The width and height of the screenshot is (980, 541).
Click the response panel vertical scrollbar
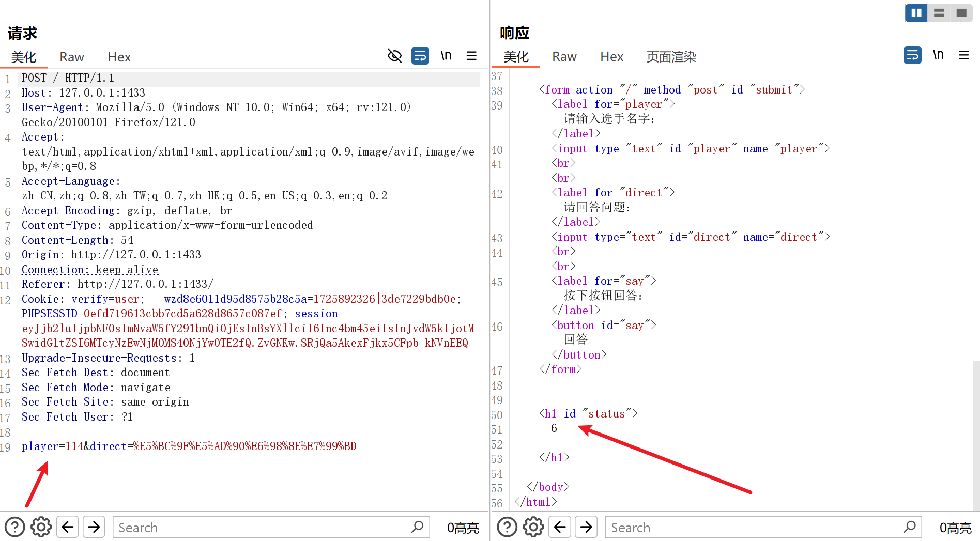pyautogui.click(x=976, y=434)
